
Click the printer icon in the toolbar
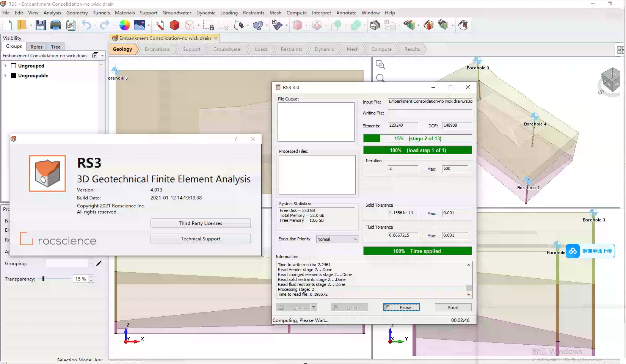[x=56, y=25]
